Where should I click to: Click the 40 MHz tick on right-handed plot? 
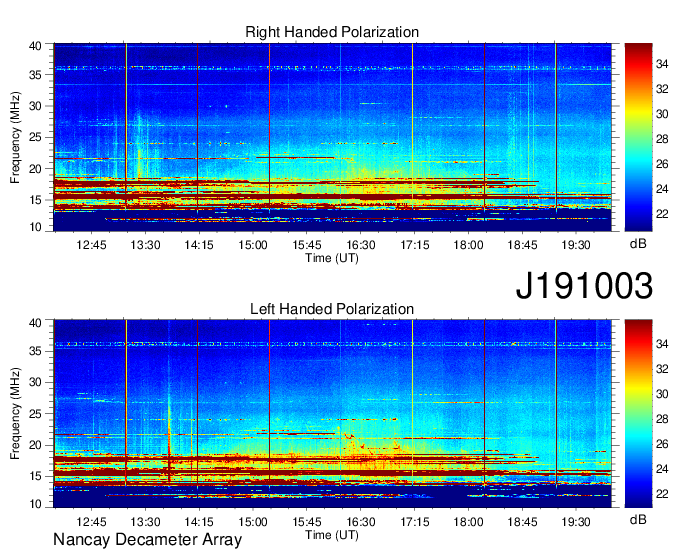point(35,46)
